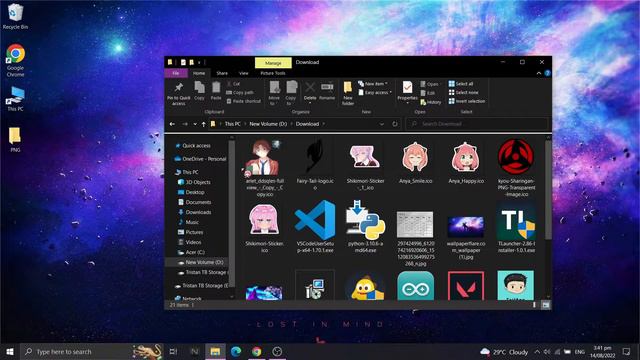Switch to large icons view in status bar
Image resolution: width=640 pixels, height=360 pixels.
click(x=546, y=305)
